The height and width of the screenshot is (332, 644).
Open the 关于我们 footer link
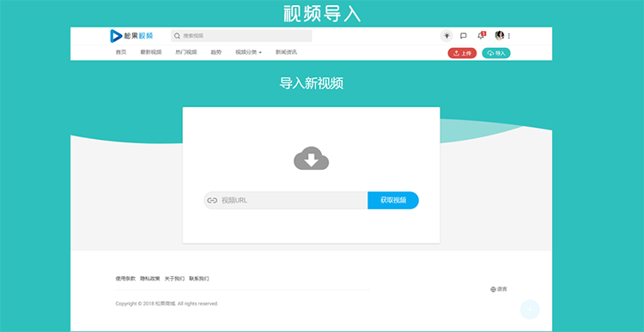pyautogui.click(x=174, y=279)
